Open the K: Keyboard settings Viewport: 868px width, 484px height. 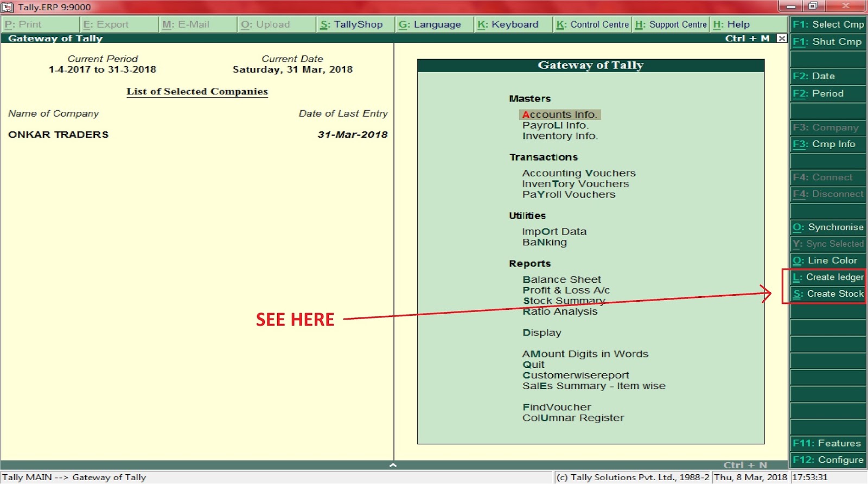(513, 24)
